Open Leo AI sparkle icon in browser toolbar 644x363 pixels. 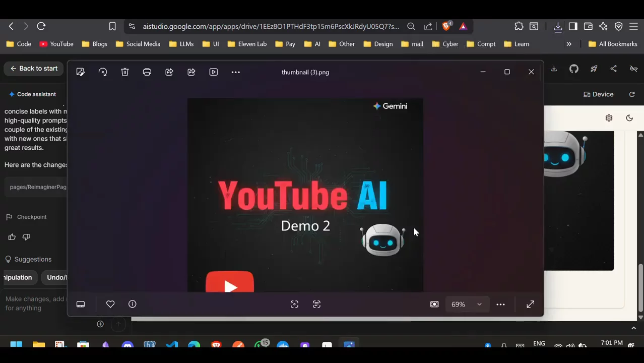coord(604,26)
